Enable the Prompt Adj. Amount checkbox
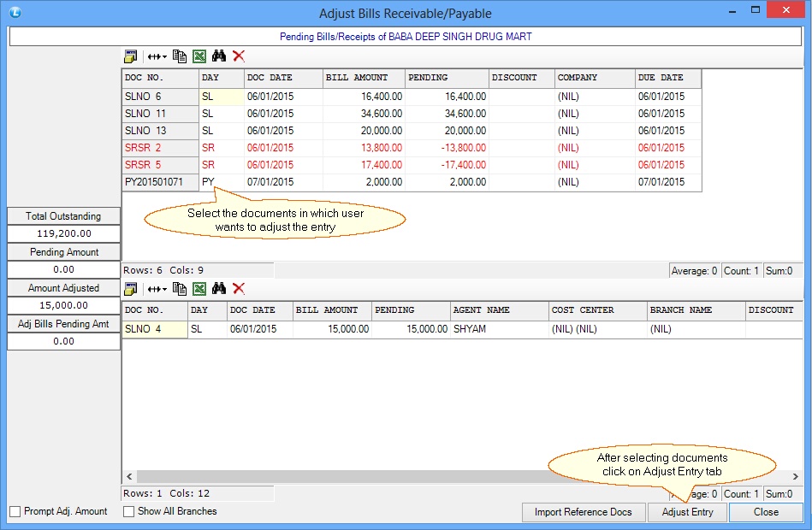The height and width of the screenshot is (530, 812). [15, 511]
